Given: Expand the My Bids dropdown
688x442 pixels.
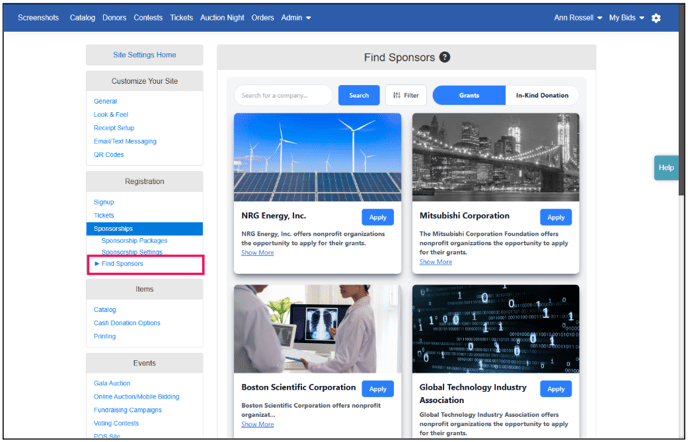Looking at the screenshot, I should pyautogui.click(x=627, y=18).
